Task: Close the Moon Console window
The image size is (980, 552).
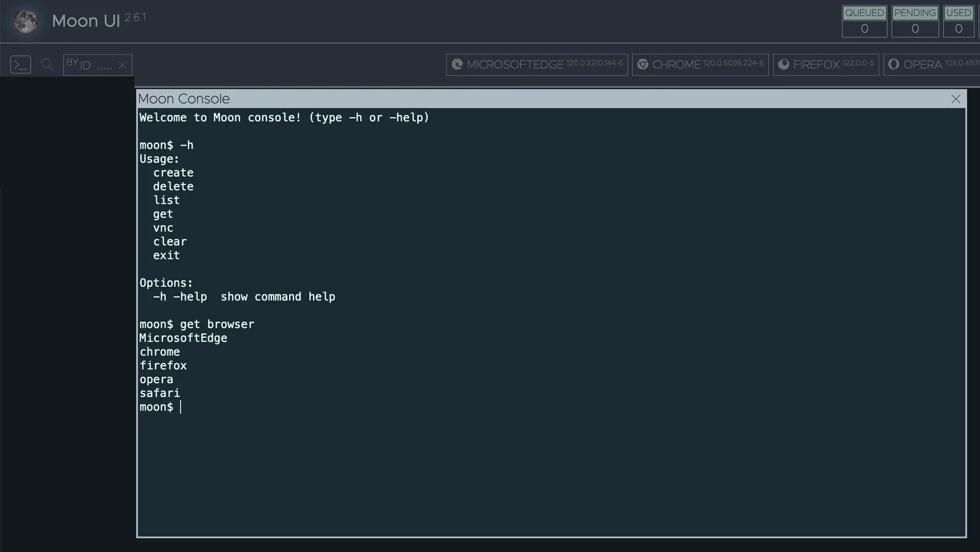Action: (956, 99)
